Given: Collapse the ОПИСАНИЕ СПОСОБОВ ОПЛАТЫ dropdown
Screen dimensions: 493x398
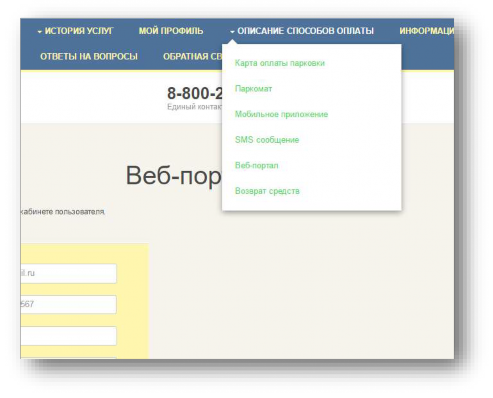Looking at the screenshot, I should coord(302,31).
